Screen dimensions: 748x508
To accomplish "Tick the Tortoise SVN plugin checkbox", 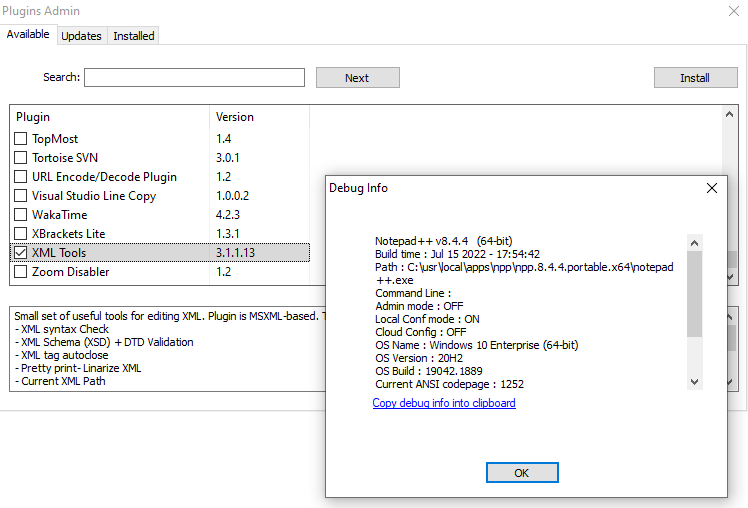I will pos(21,157).
